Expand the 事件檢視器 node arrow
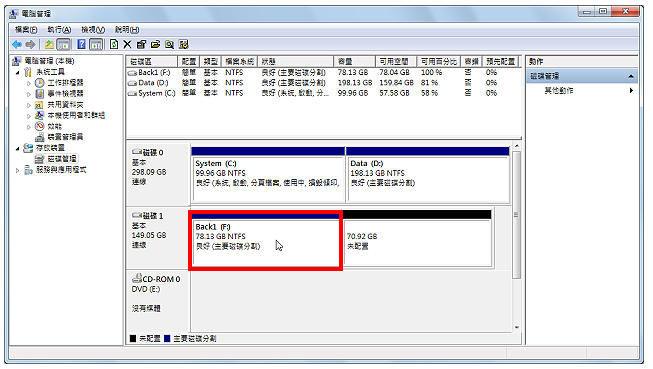Viewport: 653px width, 369px height. click(x=29, y=94)
